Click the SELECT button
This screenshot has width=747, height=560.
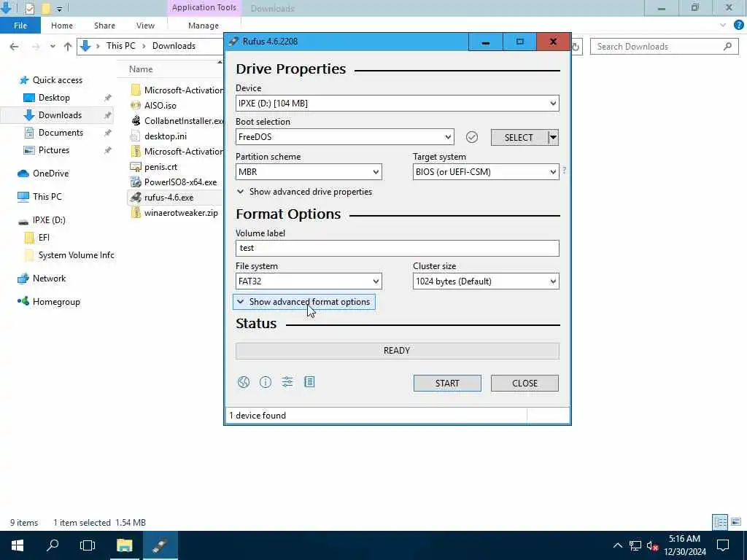519,138
